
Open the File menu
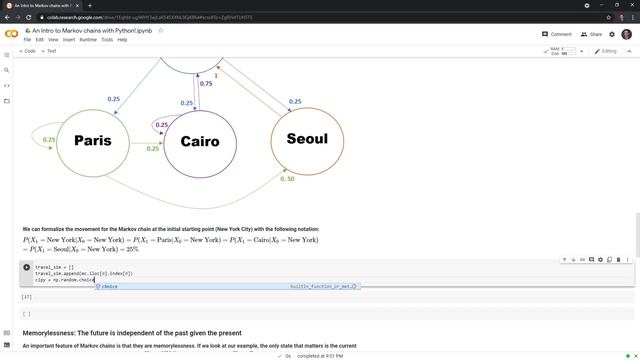point(27,40)
